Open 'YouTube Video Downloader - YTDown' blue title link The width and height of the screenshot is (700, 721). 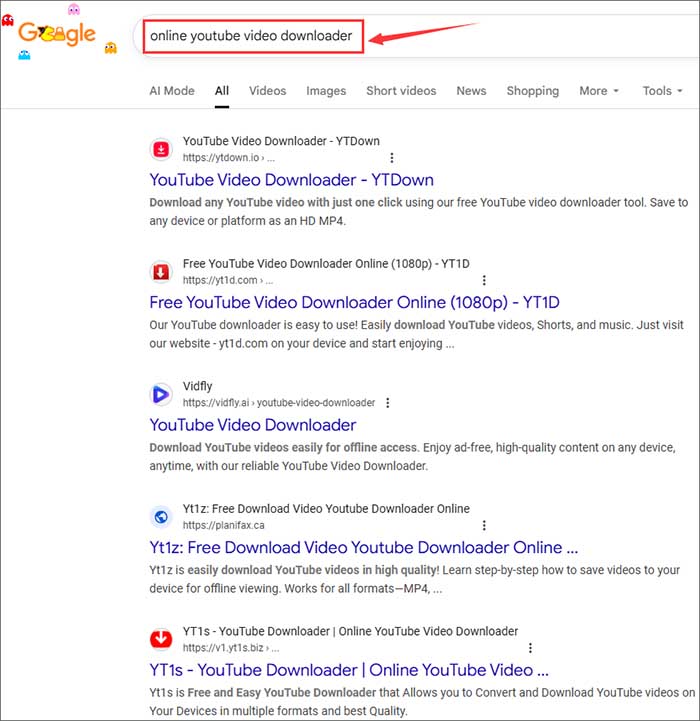pyautogui.click(x=292, y=180)
